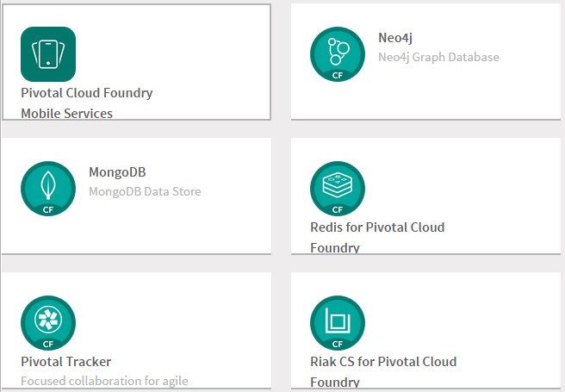The width and height of the screenshot is (565, 392).
Task: Open Redis for Pivotal Cloud Foundry title
Action: pos(377,237)
